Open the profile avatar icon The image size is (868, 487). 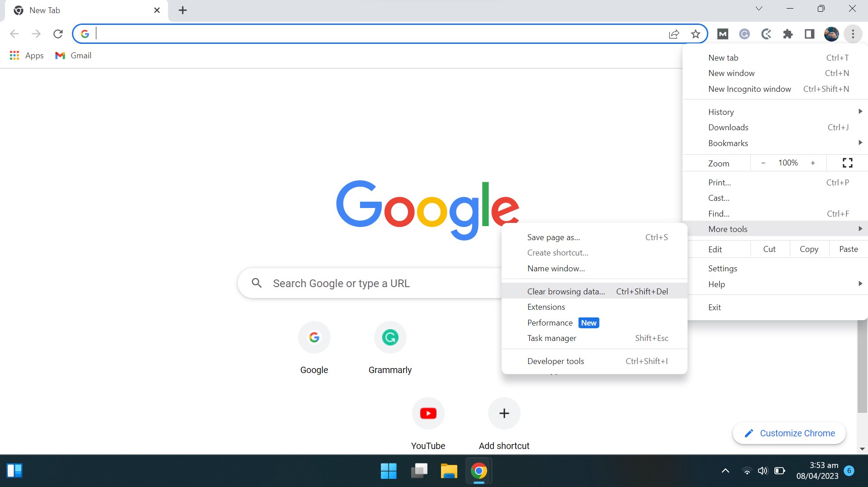831,34
